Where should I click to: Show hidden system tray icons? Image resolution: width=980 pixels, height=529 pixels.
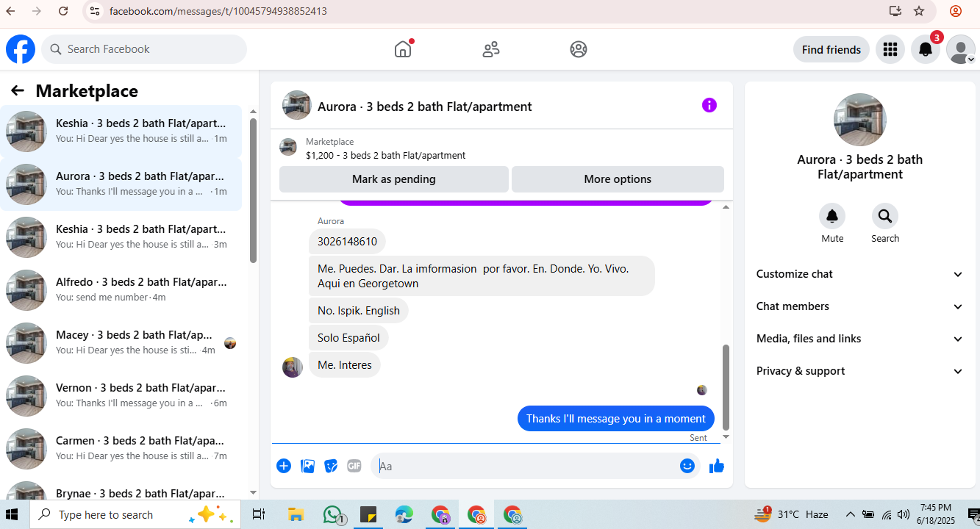point(851,514)
